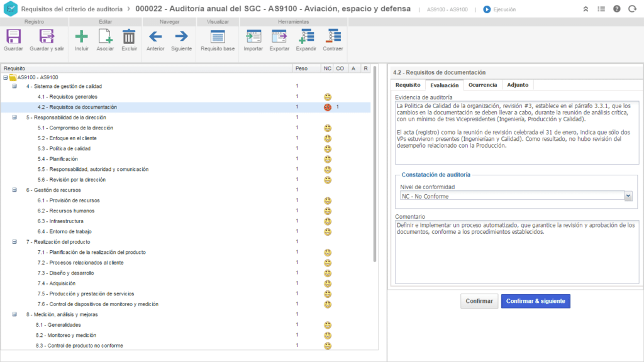
Task: Open the Adjunto tab
Action: (x=518, y=85)
